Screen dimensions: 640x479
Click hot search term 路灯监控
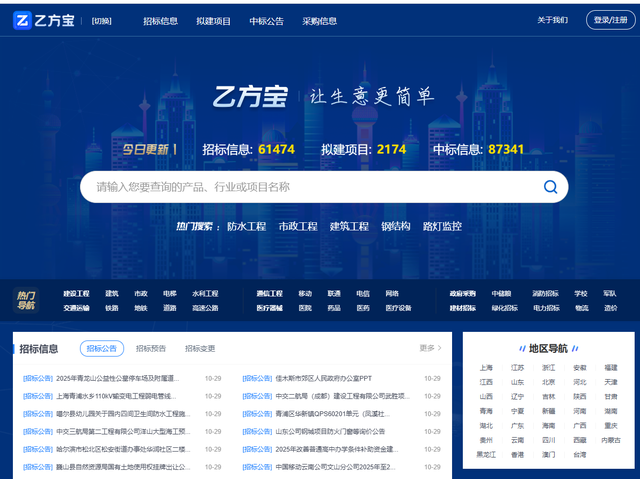click(442, 226)
